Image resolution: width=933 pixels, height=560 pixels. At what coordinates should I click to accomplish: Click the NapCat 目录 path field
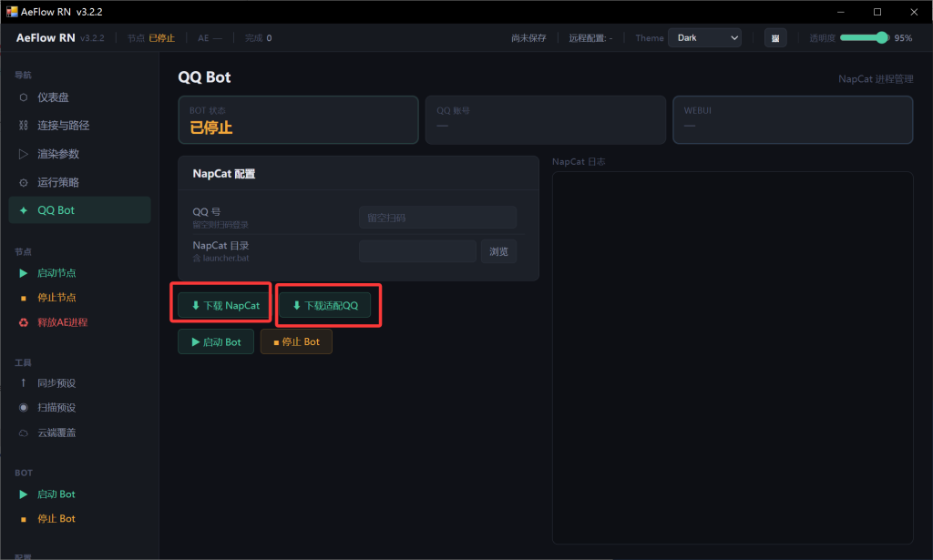click(x=417, y=251)
